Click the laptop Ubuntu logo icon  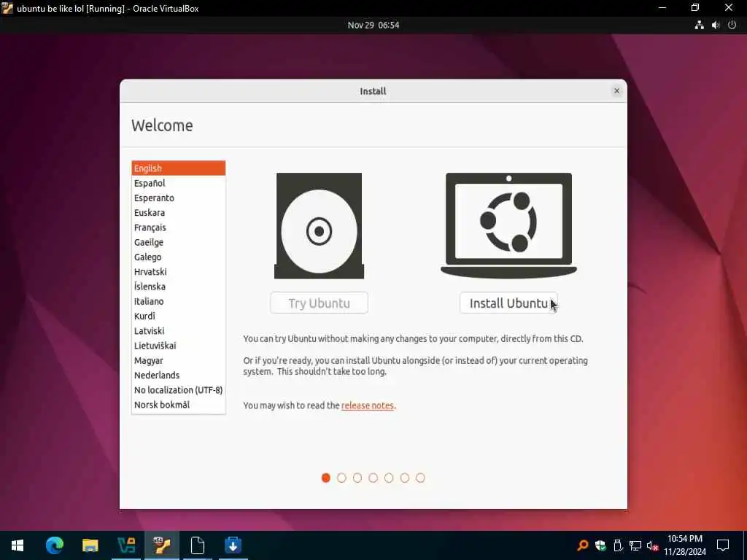[508, 225]
